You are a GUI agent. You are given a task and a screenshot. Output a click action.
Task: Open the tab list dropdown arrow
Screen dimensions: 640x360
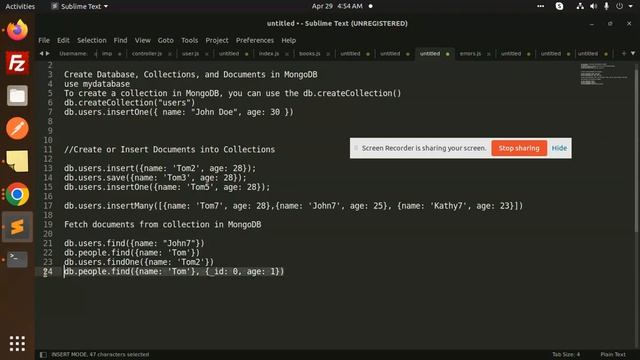633,53
